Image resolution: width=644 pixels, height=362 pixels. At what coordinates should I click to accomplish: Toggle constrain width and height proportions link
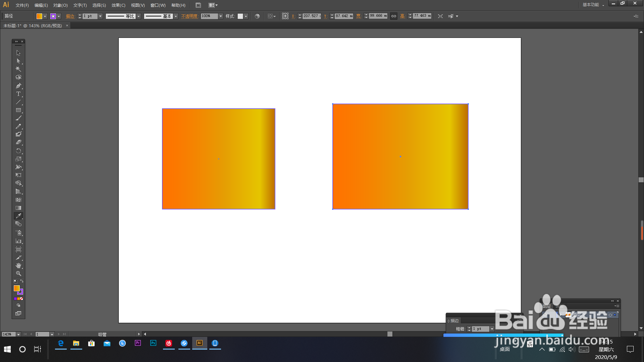coord(394,16)
